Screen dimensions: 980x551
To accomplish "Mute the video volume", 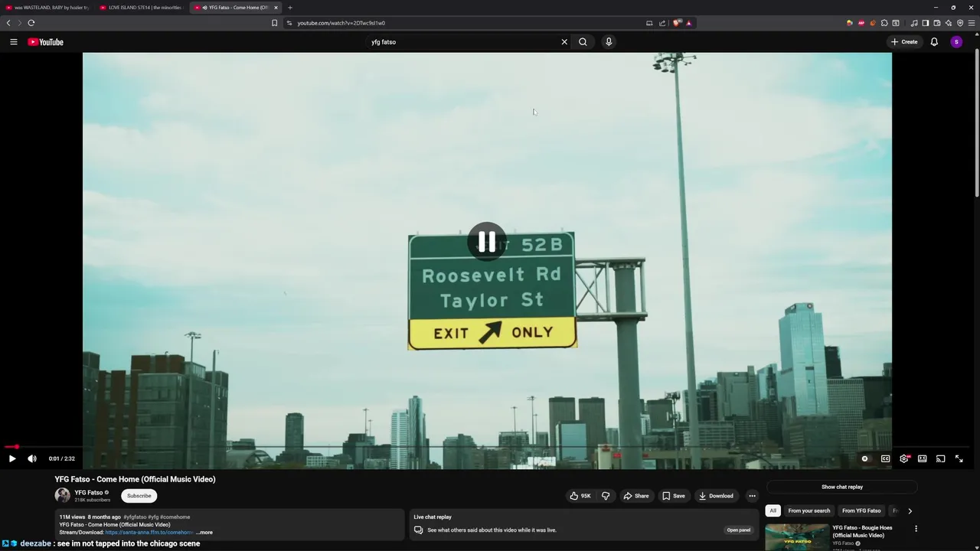I will pyautogui.click(x=32, y=458).
